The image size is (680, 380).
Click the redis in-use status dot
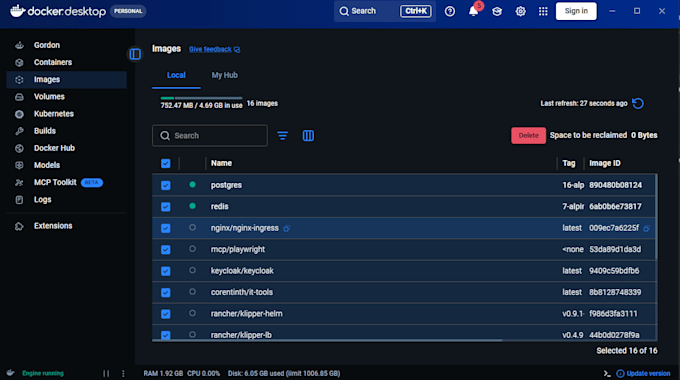tap(193, 206)
